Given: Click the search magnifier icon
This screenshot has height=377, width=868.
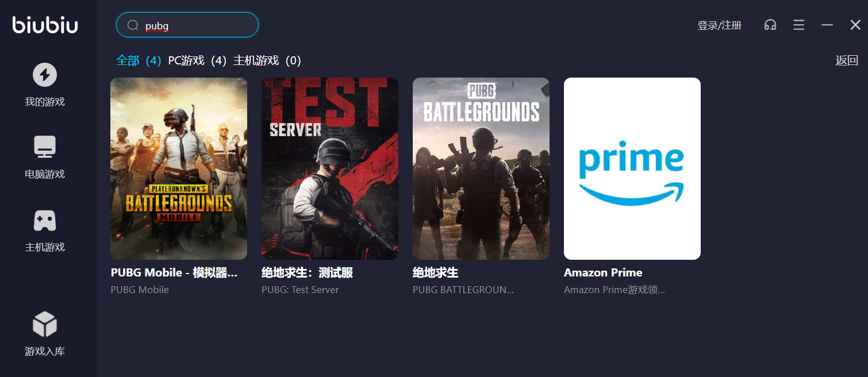Looking at the screenshot, I should pyautogui.click(x=133, y=25).
